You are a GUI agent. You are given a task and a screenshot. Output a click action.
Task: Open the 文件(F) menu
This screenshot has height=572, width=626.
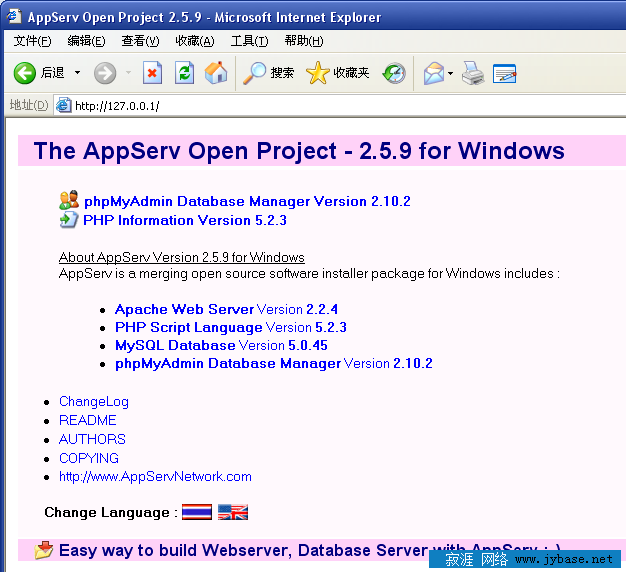32,41
